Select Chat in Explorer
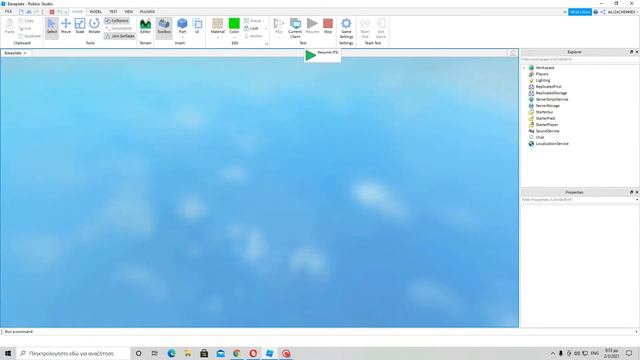 click(540, 137)
